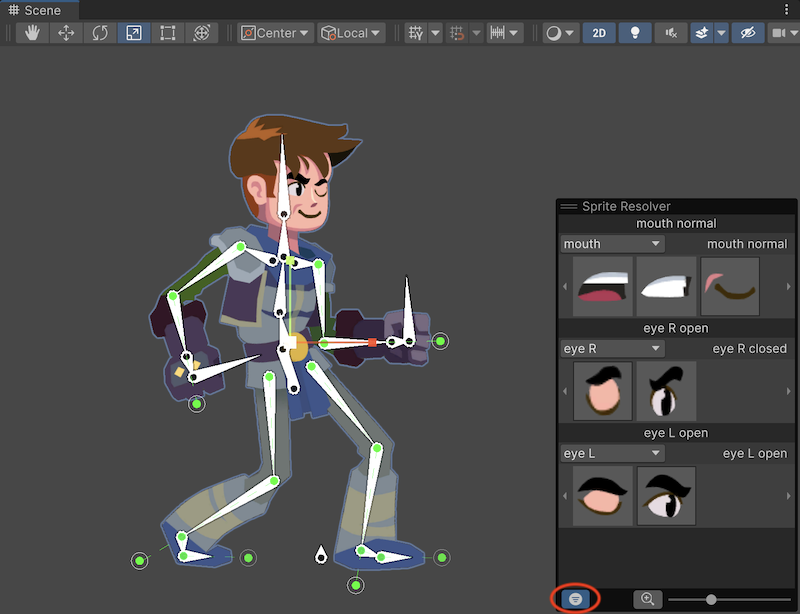This screenshot has height=614, width=800.
Task: Click the magnifier zoom icon in Sprite Resolver
Action: coord(648,599)
